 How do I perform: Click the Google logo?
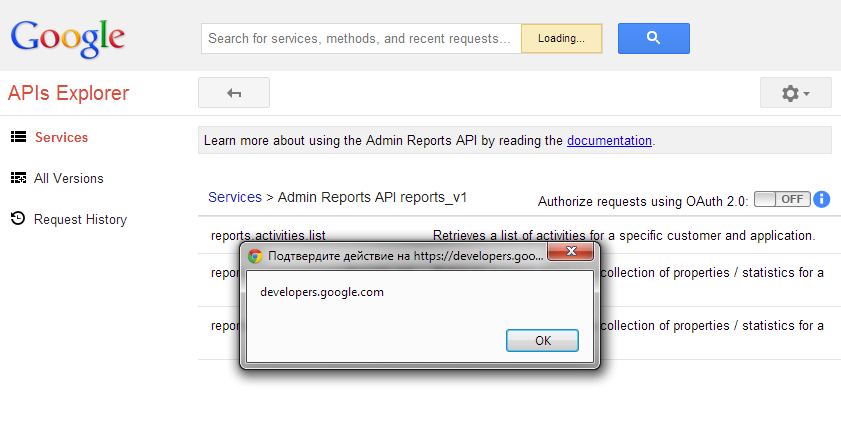point(68,38)
